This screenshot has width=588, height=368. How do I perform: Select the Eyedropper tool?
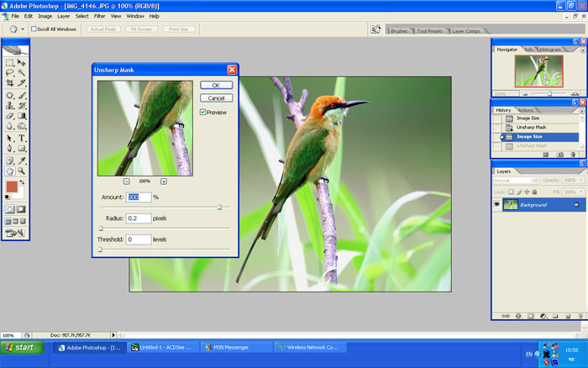tap(21, 161)
